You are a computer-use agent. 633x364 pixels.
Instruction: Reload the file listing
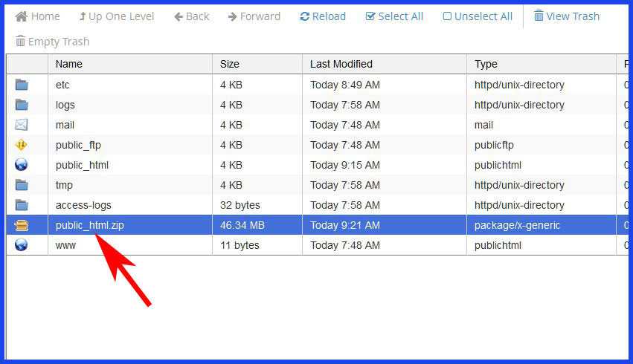[323, 16]
